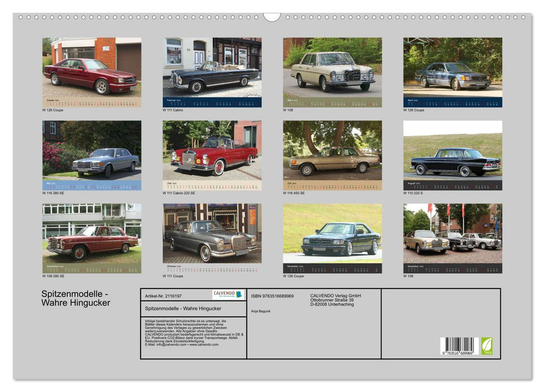This screenshot has height=392, width=544.
Task: Select the author name Anja Bagunk
Action: click(261, 311)
